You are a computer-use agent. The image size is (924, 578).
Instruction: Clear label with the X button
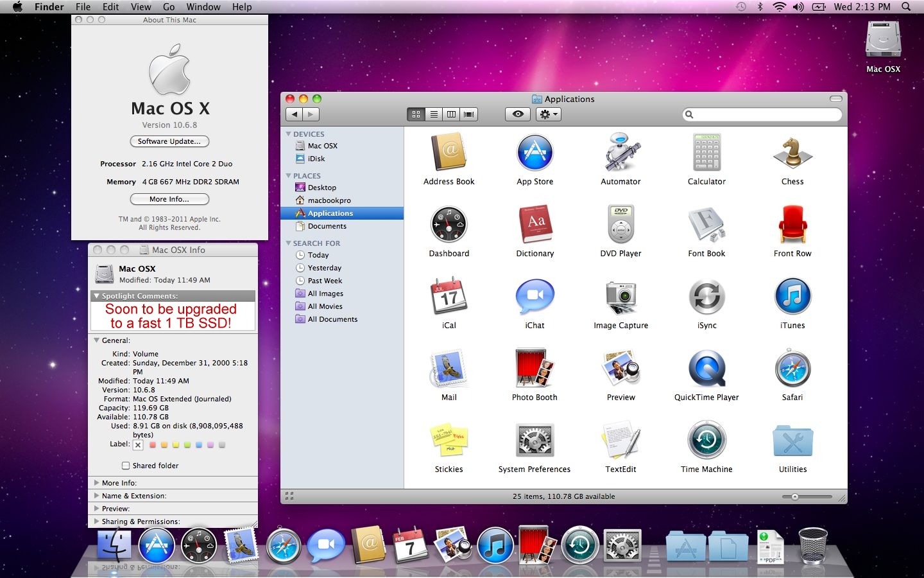point(138,445)
